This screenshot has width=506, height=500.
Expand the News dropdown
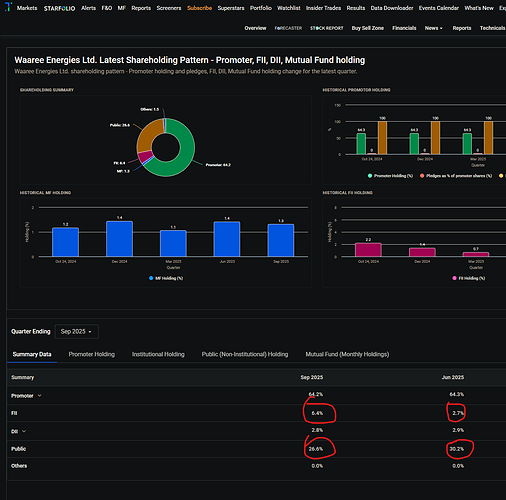tap(434, 28)
